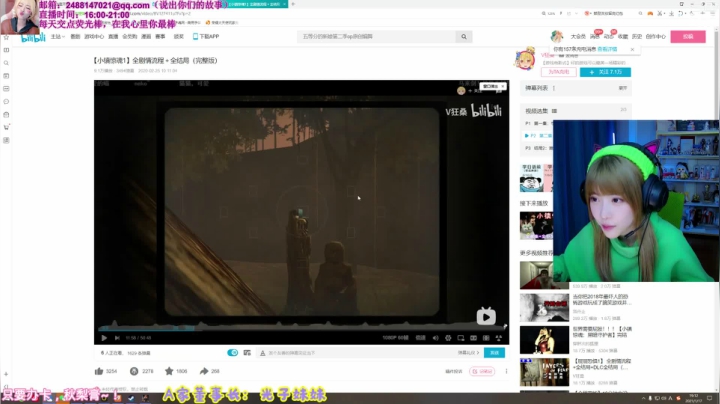The width and height of the screenshot is (720, 404).
Task: Open 大会员 in the header
Action: coord(578,36)
